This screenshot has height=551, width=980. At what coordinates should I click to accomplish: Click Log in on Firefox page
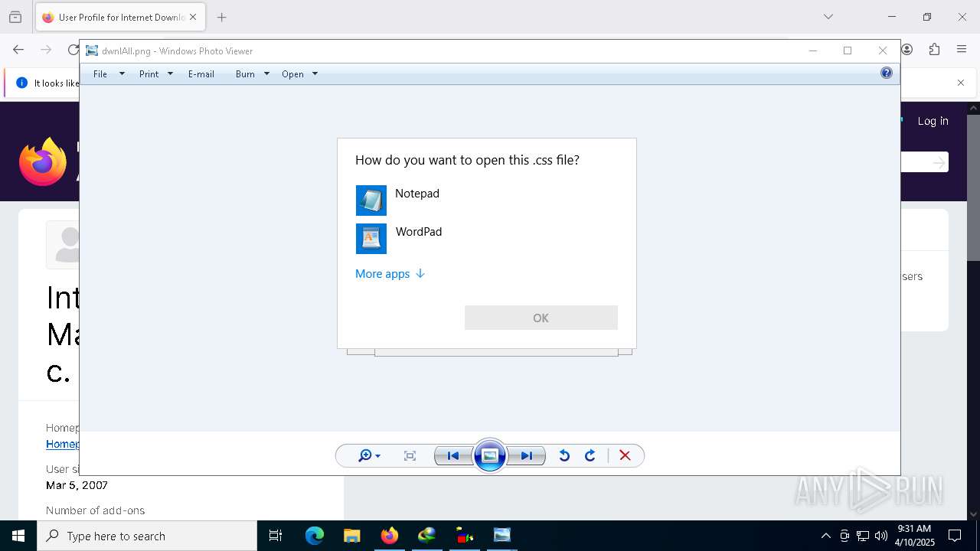click(933, 121)
